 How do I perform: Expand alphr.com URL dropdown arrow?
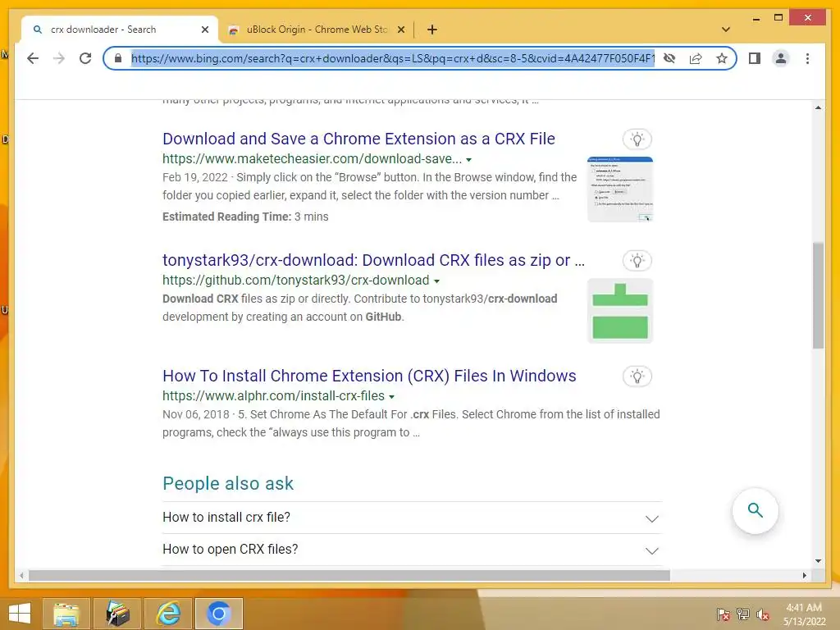391,396
